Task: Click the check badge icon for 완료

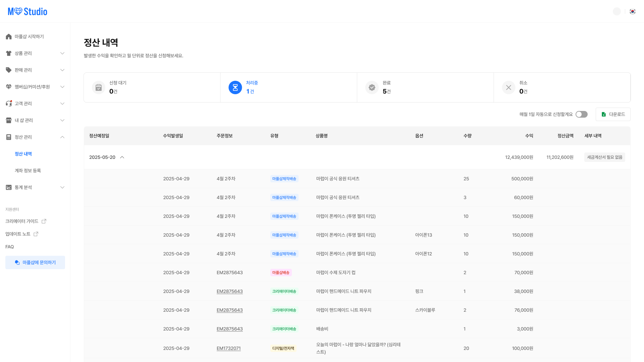Action: point(372,87)
